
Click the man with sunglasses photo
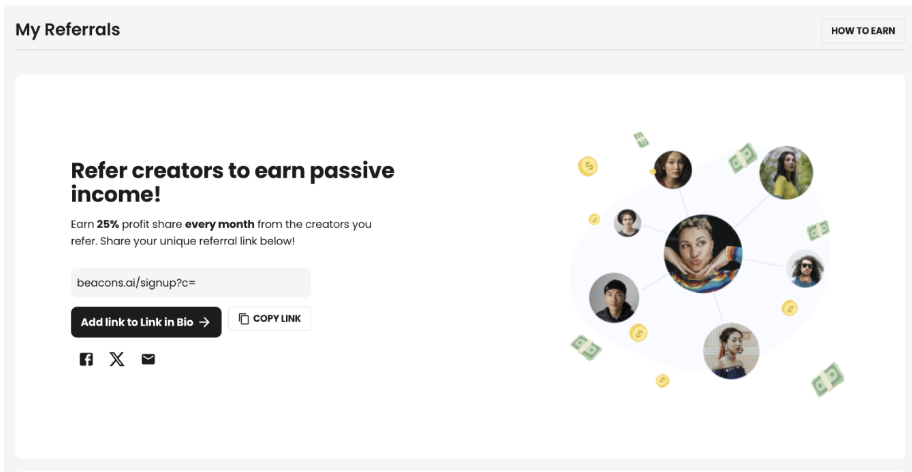805,269
